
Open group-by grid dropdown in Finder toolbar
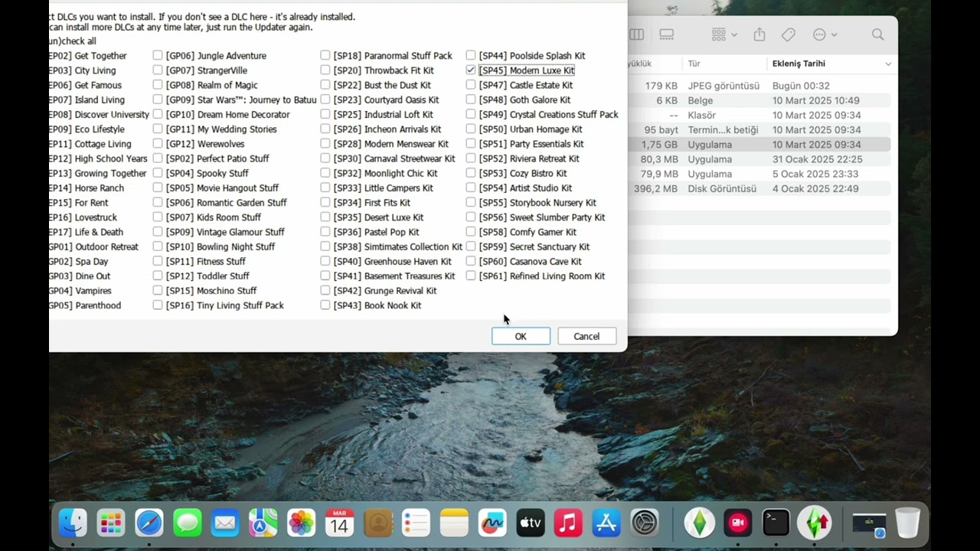(724, 34)
